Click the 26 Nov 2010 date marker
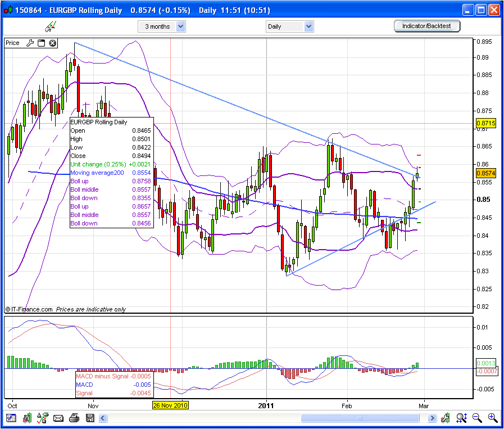The width and height of the screenshot is (504, 429). (170, 405)
